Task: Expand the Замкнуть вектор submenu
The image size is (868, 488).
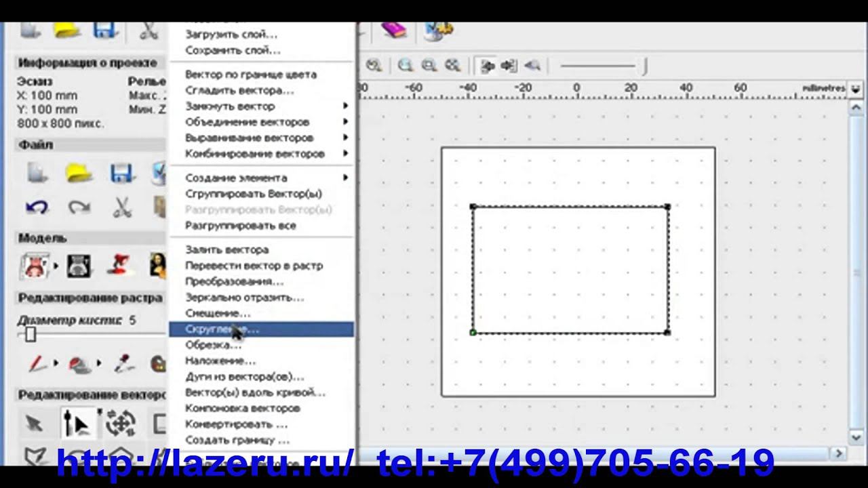Action: (261, 106)
